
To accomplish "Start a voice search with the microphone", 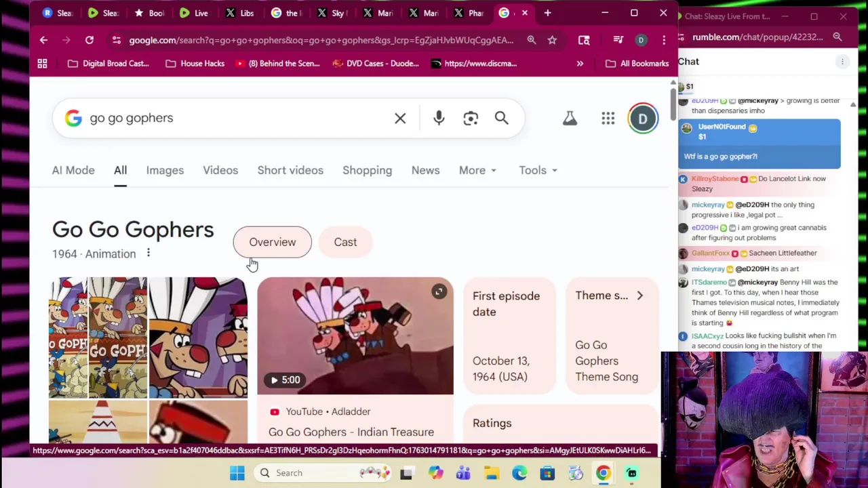I will click(439, 119).
